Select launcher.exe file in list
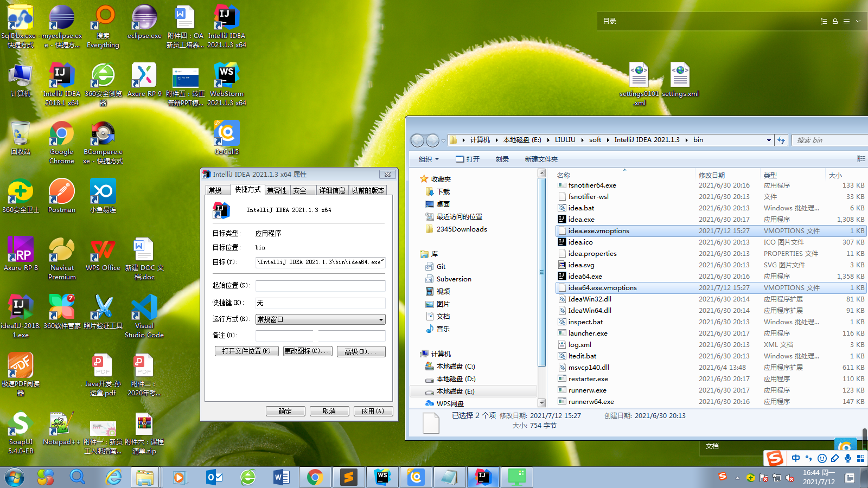 [x=711, y=333]
